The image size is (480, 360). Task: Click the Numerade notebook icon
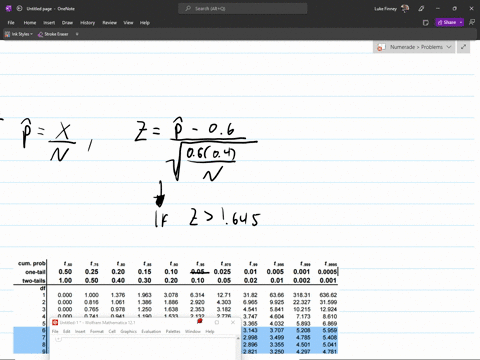381,47
